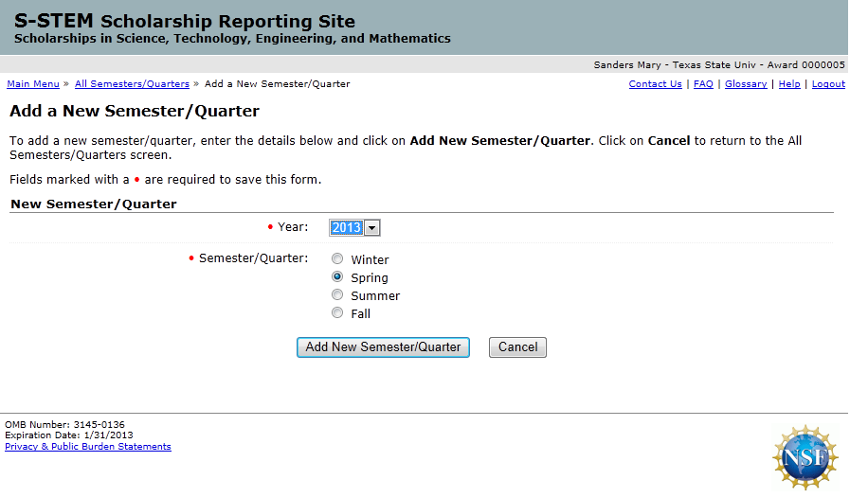Click the Winter option label
The width and height of the screenshot is (868, 497).
tap(370, 260)
